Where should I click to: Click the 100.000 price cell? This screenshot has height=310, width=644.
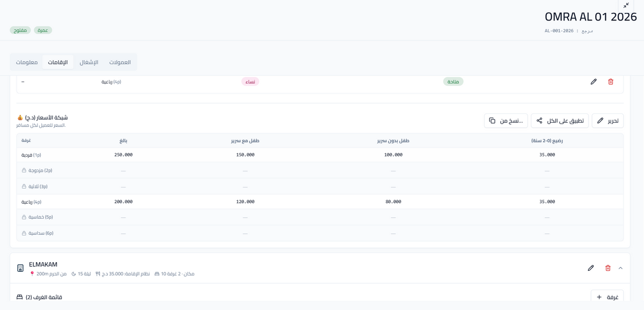pyautogui.click(x=393, y=155)
